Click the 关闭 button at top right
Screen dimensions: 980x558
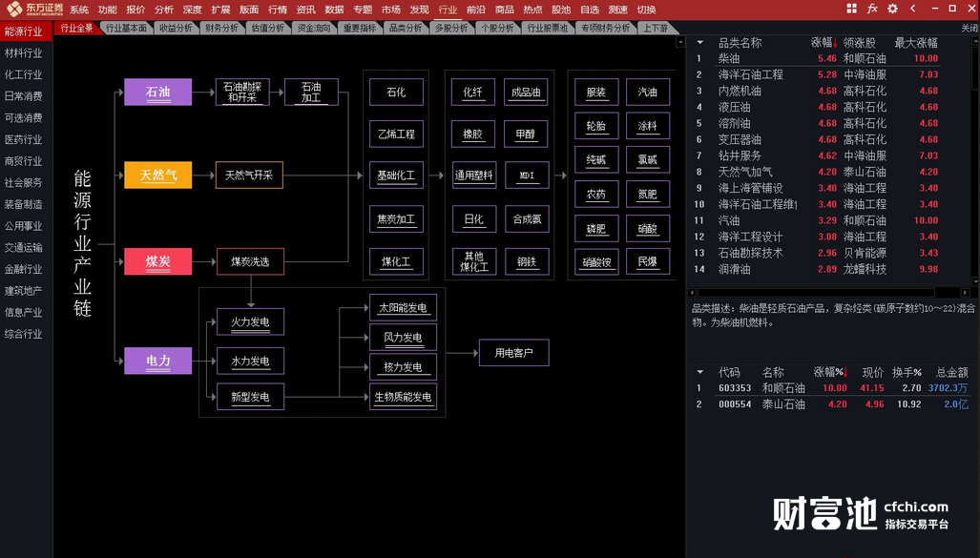[970, 28]
